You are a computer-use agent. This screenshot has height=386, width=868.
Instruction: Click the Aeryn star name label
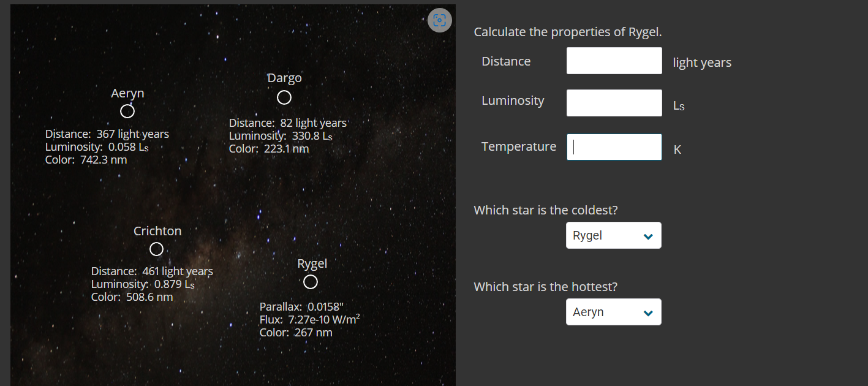[127, 93]
